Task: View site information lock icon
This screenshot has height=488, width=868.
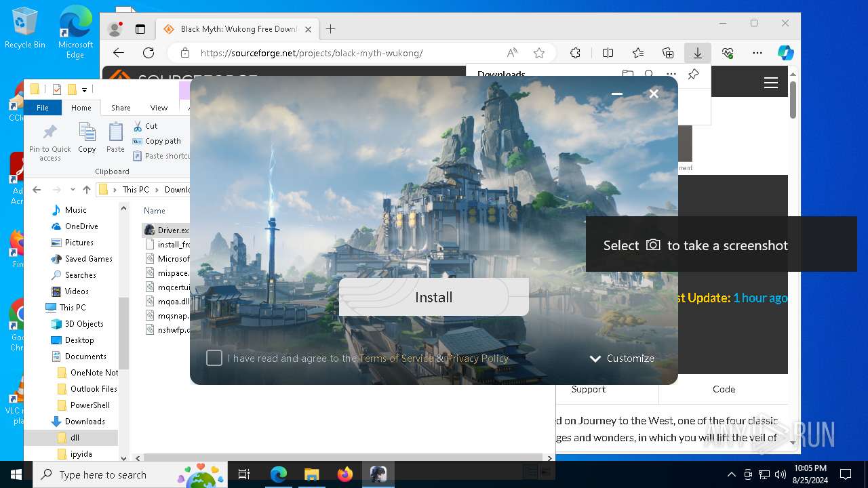Action: 184,53
